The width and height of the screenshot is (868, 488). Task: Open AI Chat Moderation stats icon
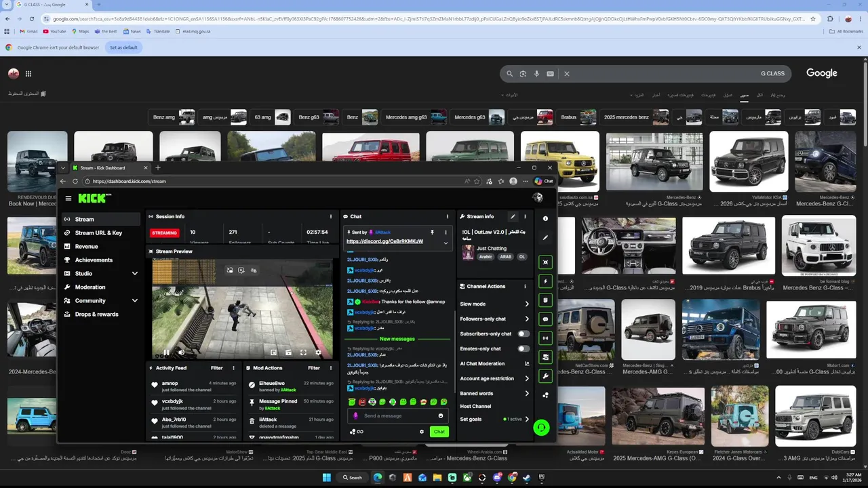coord(527,364)
